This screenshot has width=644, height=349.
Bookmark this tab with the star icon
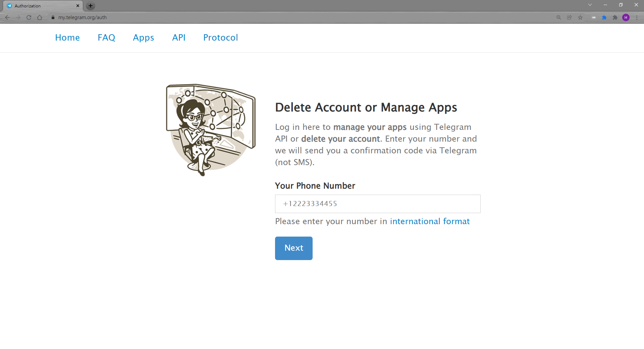point(580,17)
